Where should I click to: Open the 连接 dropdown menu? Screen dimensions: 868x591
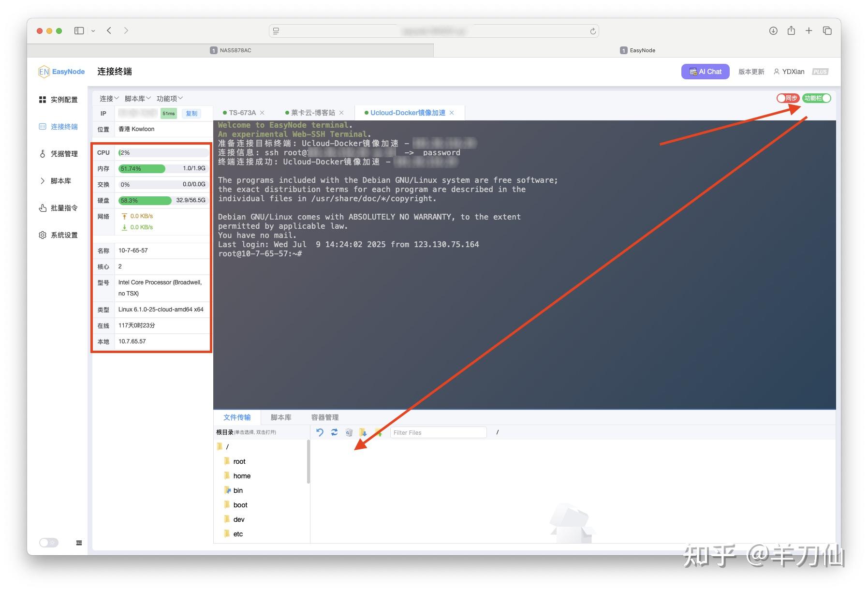[108, 98]
